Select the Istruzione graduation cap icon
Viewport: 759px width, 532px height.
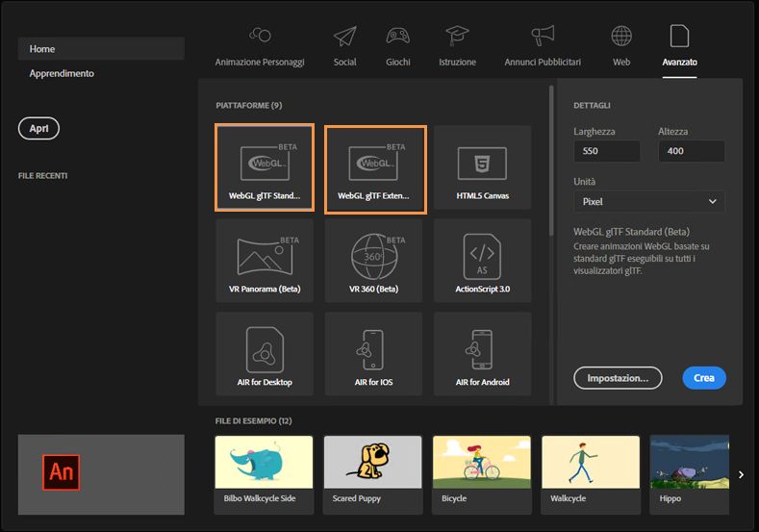point(457,36)
